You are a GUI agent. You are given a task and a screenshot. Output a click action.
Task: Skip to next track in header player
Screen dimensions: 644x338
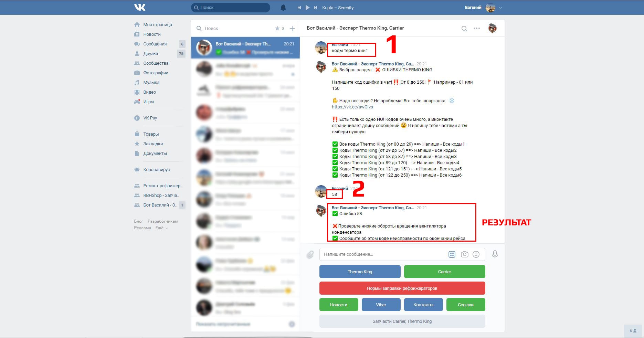[316, 8]
